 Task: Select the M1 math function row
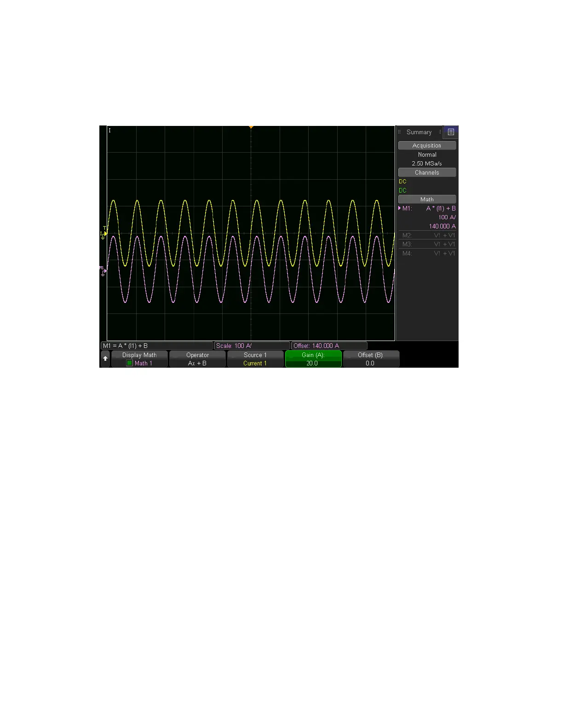pos(427,208)
